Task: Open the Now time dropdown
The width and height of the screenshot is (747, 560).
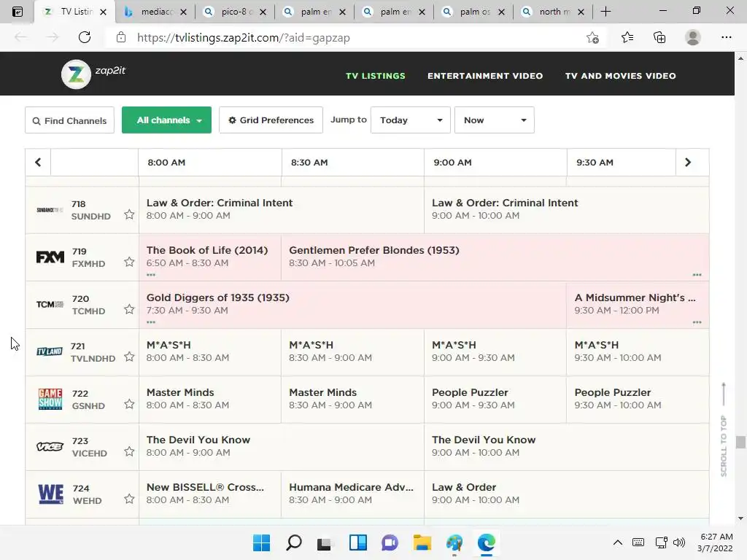Action: (494, 120)
